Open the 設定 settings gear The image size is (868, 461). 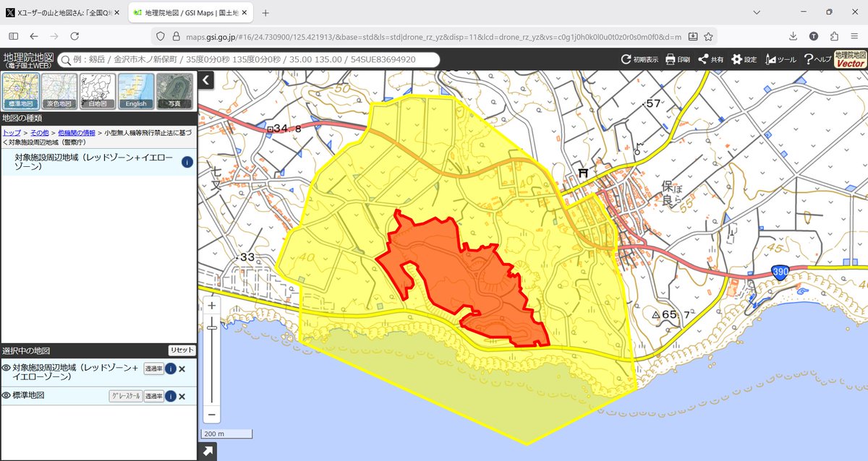pos(744,59)
